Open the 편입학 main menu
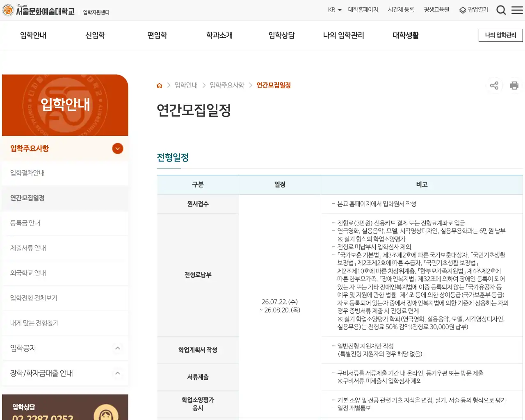This screenshot has width=525, height=420. point(157,35)
